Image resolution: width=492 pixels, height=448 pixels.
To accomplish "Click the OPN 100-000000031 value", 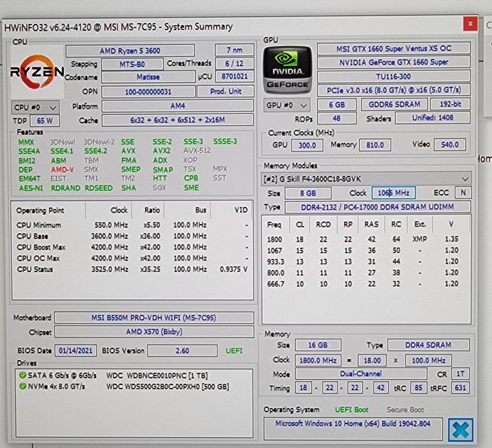I will pos(148,92).
